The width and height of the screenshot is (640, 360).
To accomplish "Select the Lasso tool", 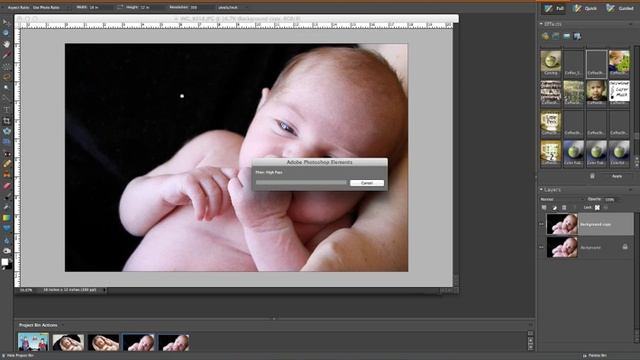I will coord(7,77).
